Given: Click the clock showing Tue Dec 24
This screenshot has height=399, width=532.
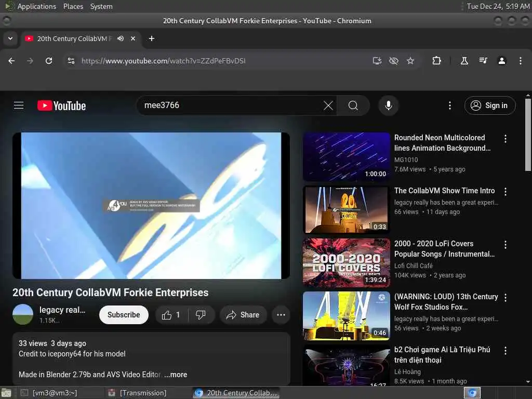Looking at the screenshot, I should (x=498, y=6).
